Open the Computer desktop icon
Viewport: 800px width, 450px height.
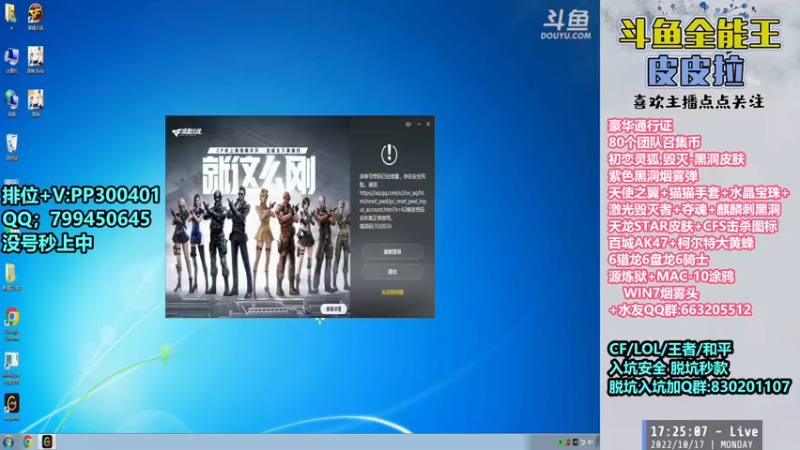(x=12, y=60)
